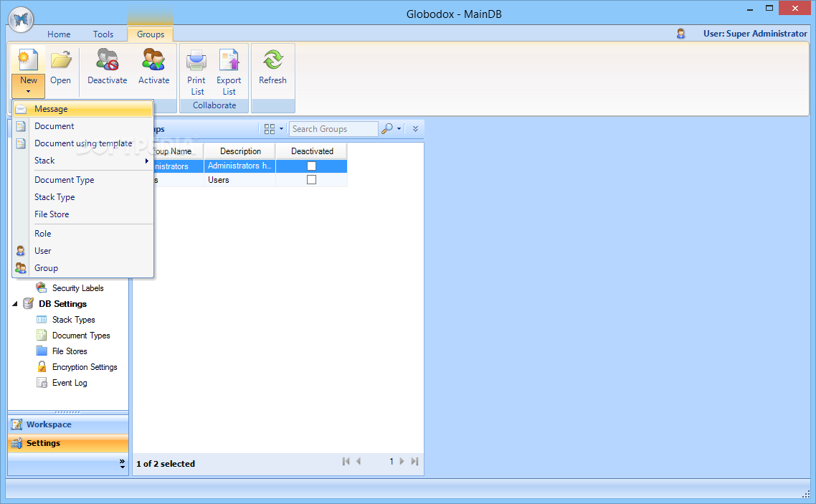This screenshot has width=816, height=504.
Task: Expand the Stack submenu arrow
Action: click(x=147, y=161)
